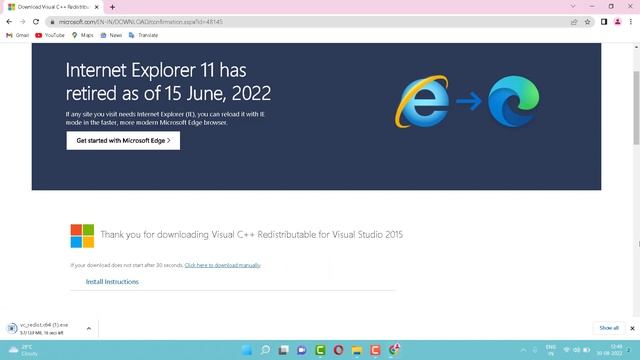Click the Microsoft Edge logo image
This screenshot has width=640, height=360.
(514, 101)
